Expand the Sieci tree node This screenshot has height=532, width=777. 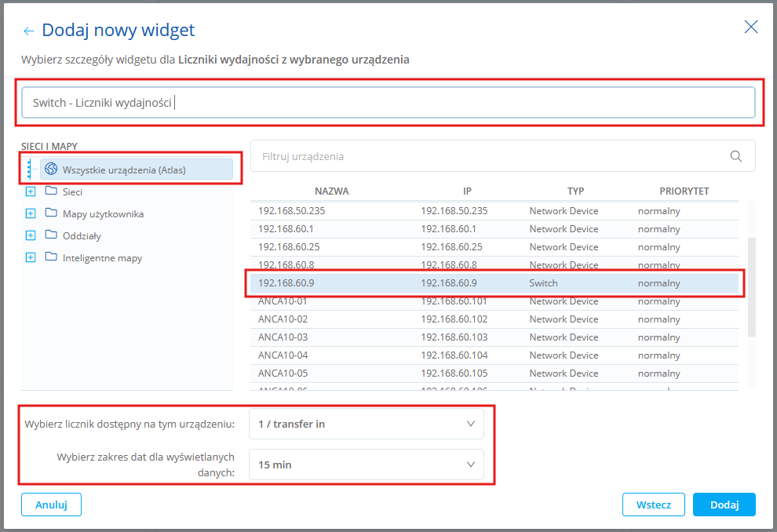[31, 191]
